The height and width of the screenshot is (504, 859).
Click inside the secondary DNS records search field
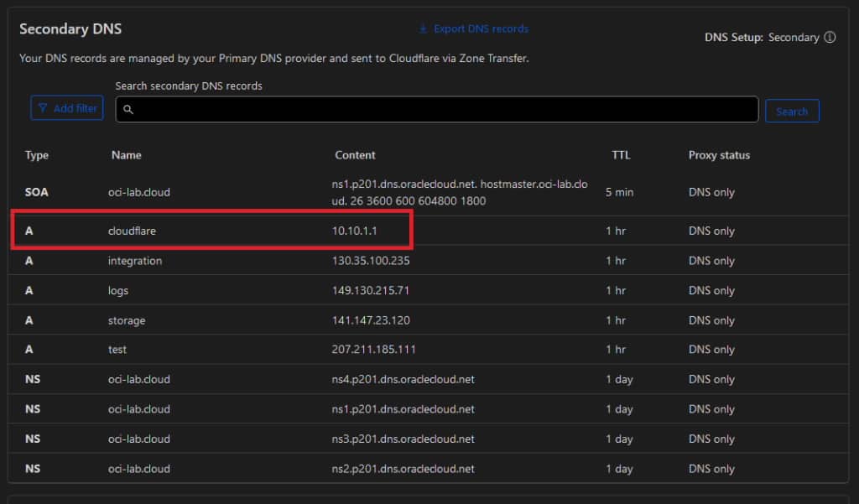(419, 110)
